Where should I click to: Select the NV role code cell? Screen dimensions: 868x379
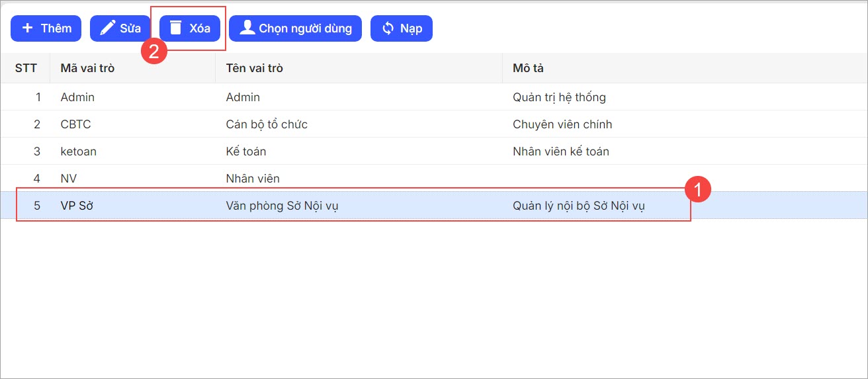69,179
